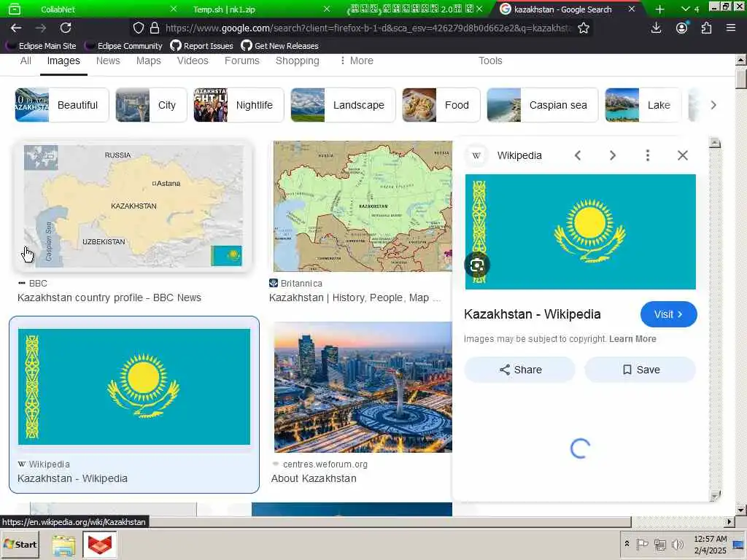The height and width of the screenshot is (560, 747).
Task: Switch to the News results tab
Action: point(108,61)
